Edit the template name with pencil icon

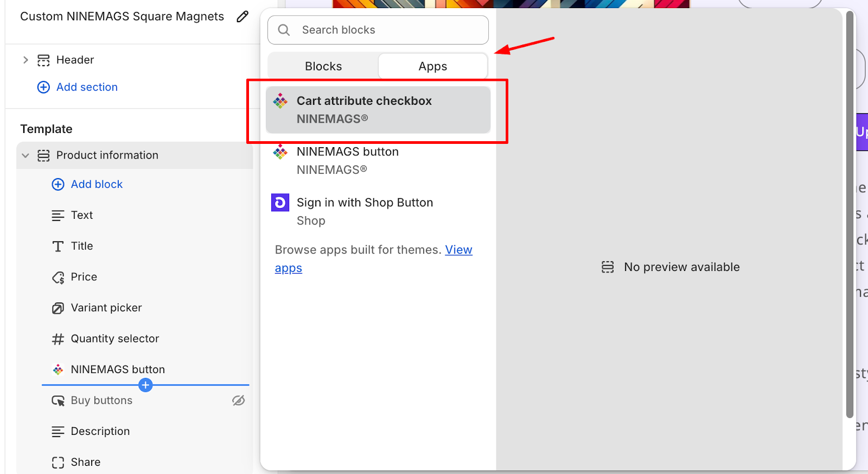point(242,16)
